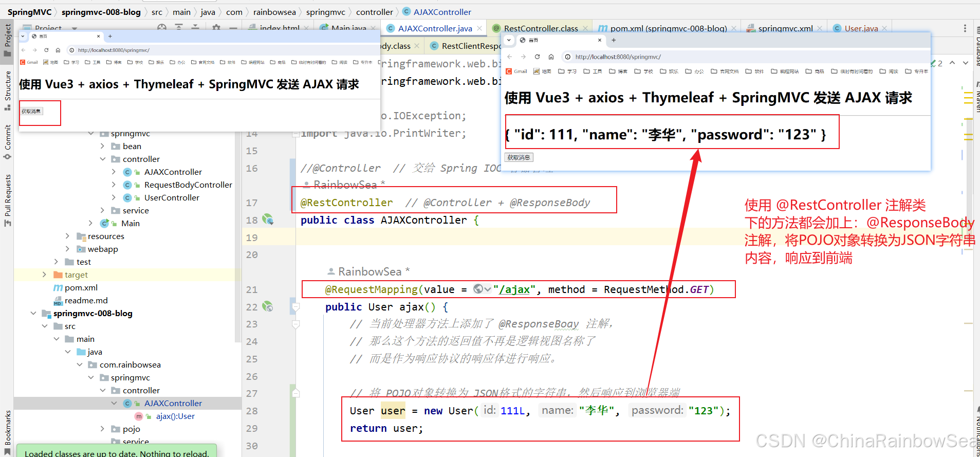The width and height of the screenshot is (980, 457).
Task: Open 官网文档 bookmark folder in right browser
Action: (x=725, y=71)
